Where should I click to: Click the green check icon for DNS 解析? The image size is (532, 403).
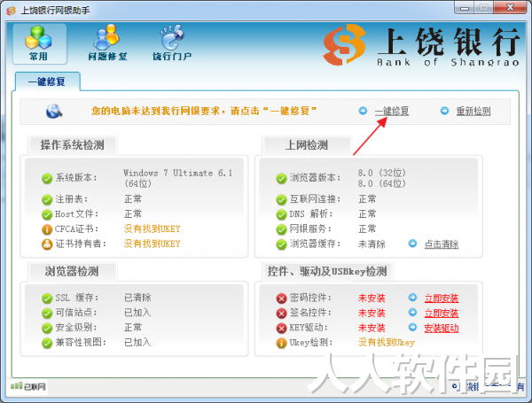(281, 214)
